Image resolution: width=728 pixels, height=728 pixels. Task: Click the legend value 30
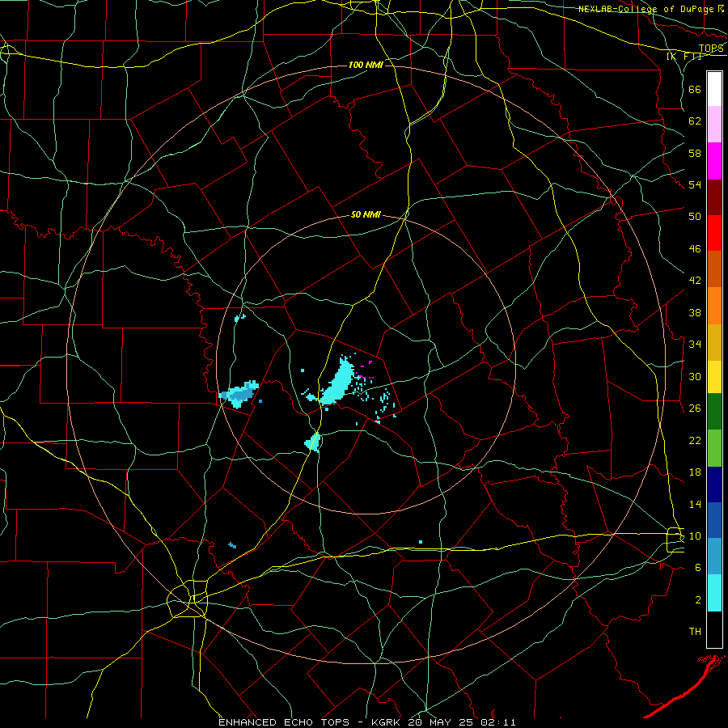pyautogui.click(x=695, y=376)
